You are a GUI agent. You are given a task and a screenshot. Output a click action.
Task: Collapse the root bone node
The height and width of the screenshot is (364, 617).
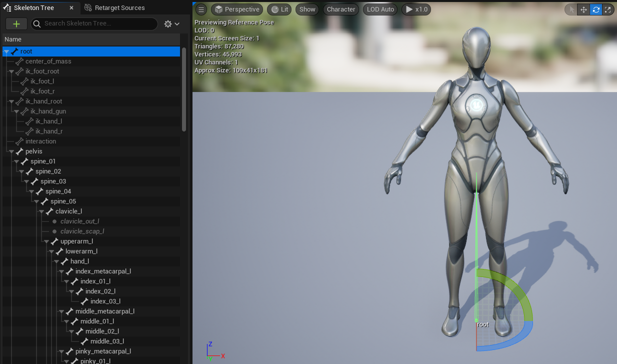[x=6, y=51]
